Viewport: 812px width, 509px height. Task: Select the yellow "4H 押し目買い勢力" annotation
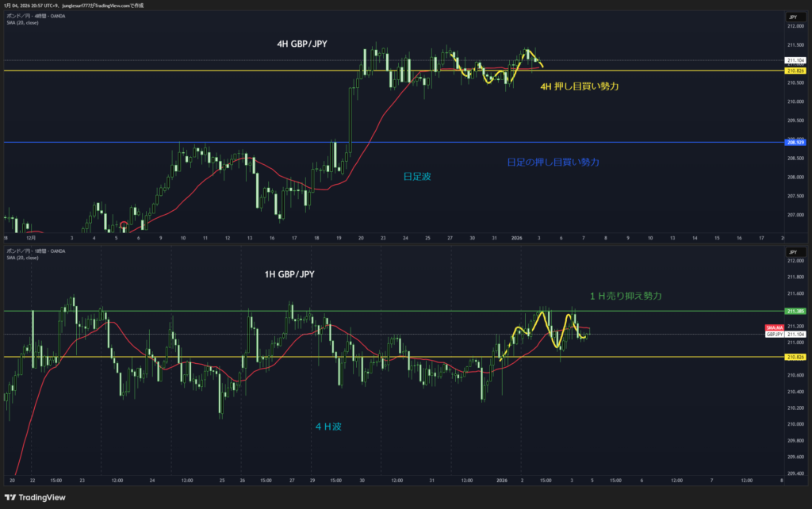579,86
